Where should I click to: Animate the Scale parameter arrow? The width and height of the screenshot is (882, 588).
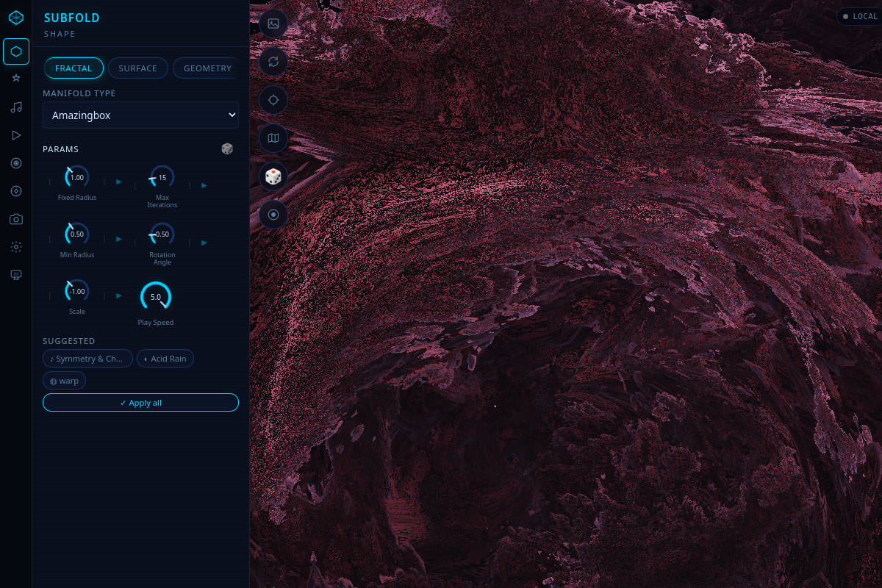[x=119, y=295]
